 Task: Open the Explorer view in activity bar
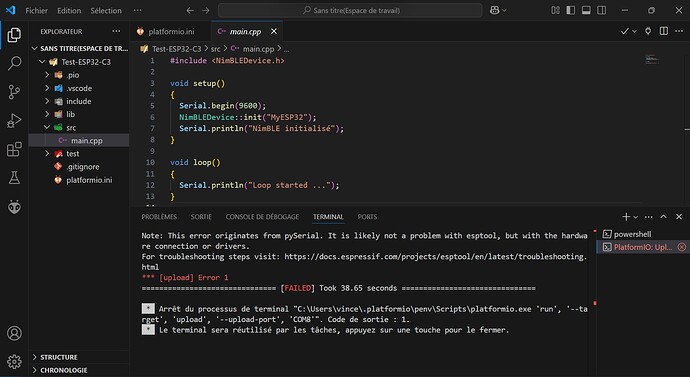[x=14, y=35]
